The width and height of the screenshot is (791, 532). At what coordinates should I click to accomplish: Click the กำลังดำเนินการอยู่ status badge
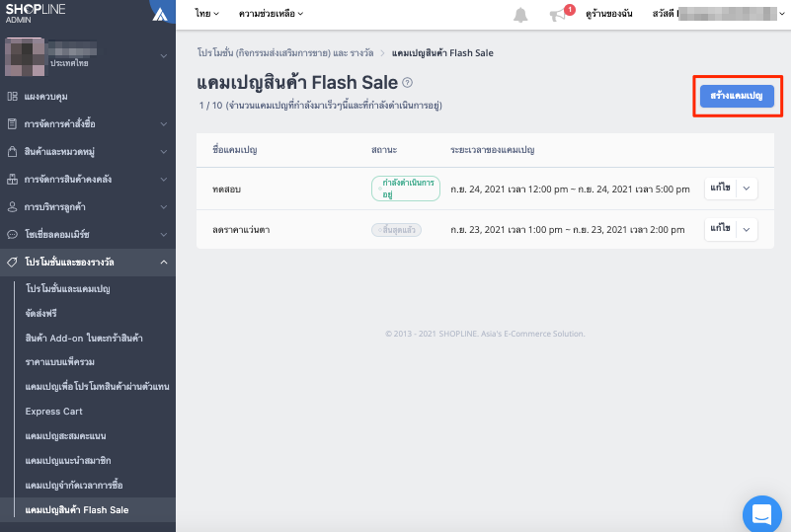(x=406, y=189)
